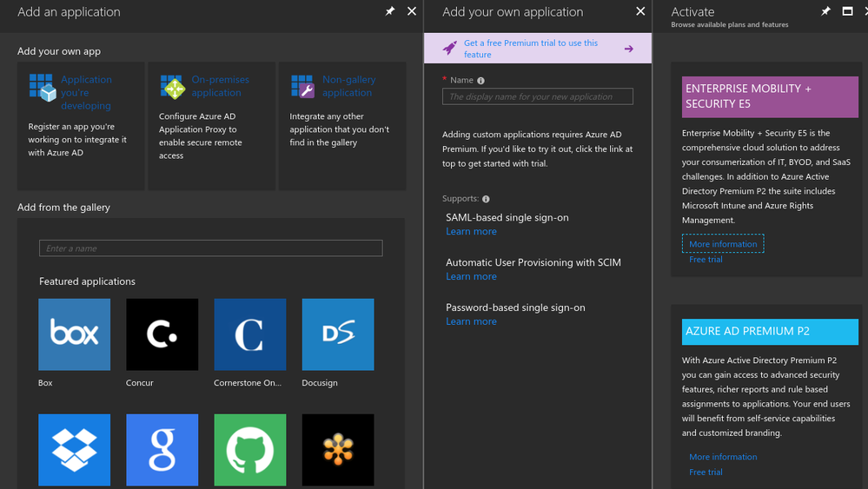
Task: Open Learn more under Automatic User Provisioning
Action: [471, 276]
